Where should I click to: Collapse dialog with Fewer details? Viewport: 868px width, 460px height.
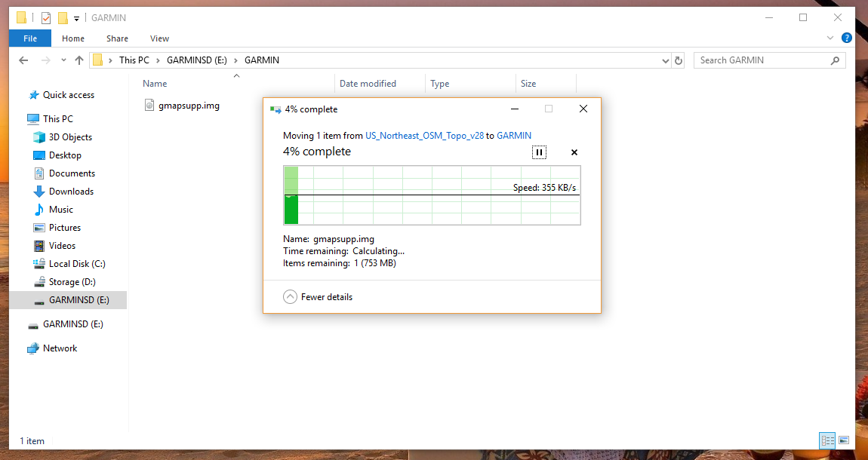tap(318, 297)
